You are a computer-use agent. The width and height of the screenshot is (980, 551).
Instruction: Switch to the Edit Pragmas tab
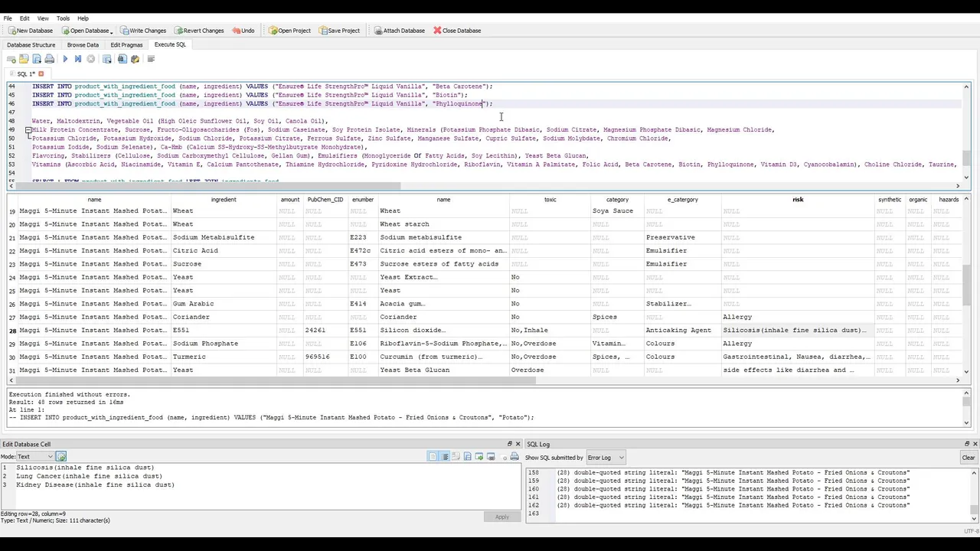pos(127,44)
